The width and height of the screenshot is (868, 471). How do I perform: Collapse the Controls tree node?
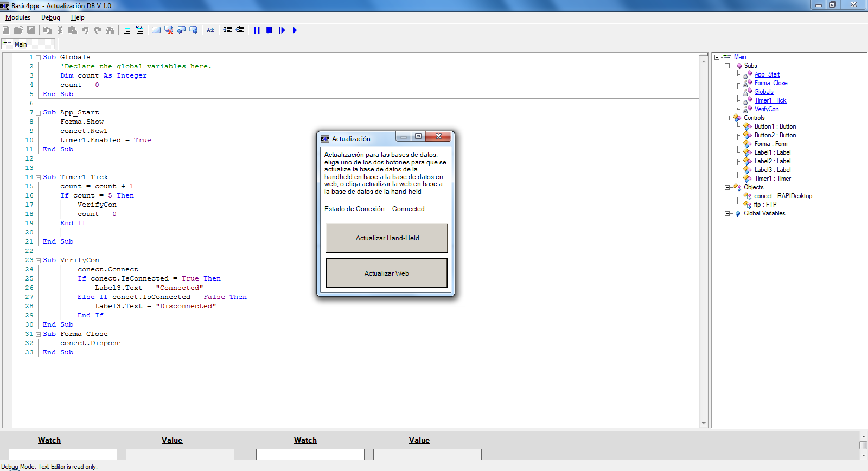(x=727, y=118)
